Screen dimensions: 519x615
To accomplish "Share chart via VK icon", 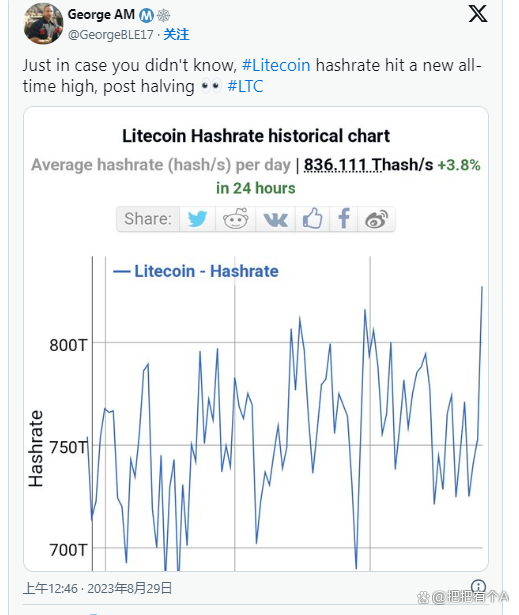I will [275, 219].
